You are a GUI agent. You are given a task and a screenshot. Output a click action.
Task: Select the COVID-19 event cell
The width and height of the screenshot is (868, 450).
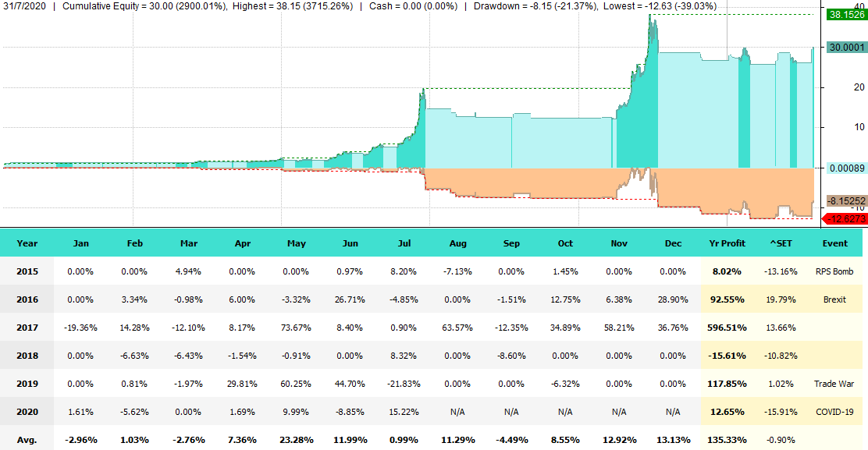click(x=834, y=412)
